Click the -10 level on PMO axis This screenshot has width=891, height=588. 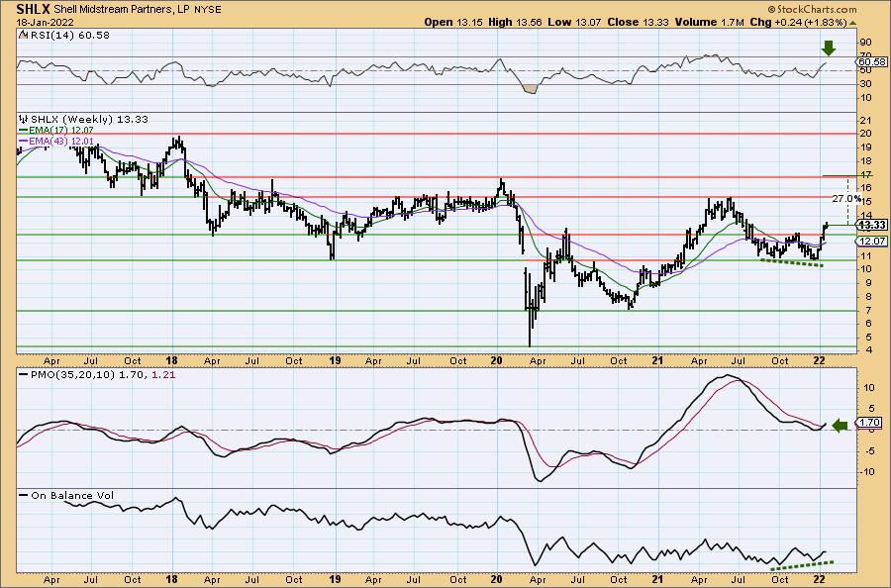point(866,471)
